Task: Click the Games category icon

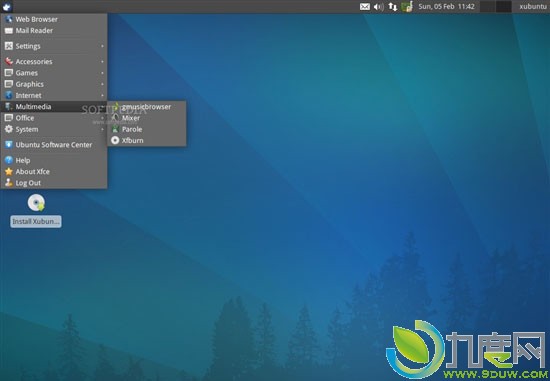Action: (x=9, y=73)
